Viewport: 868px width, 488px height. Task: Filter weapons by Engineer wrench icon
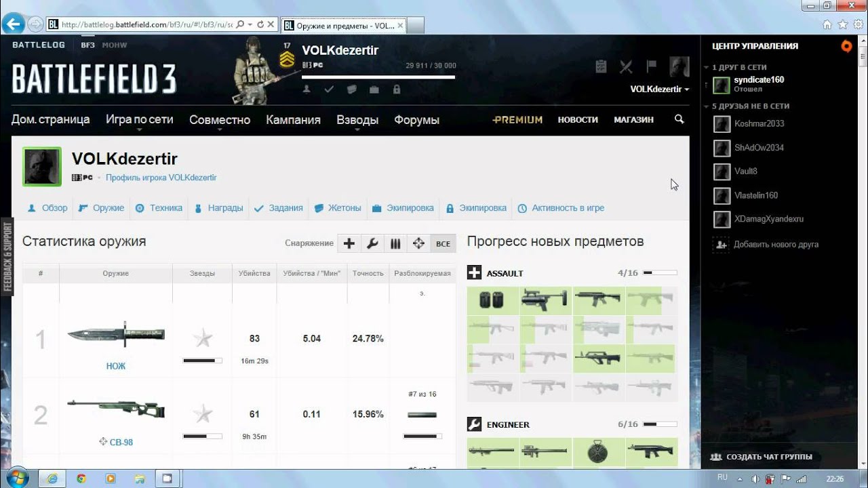pyautogui.click(x=372, y=243)
